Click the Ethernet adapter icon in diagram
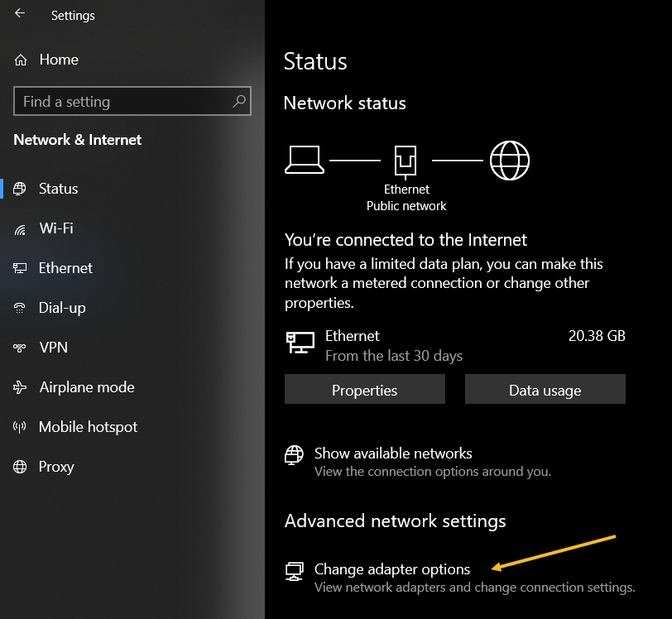Screen dimensions: 672x619 point(406,160)
